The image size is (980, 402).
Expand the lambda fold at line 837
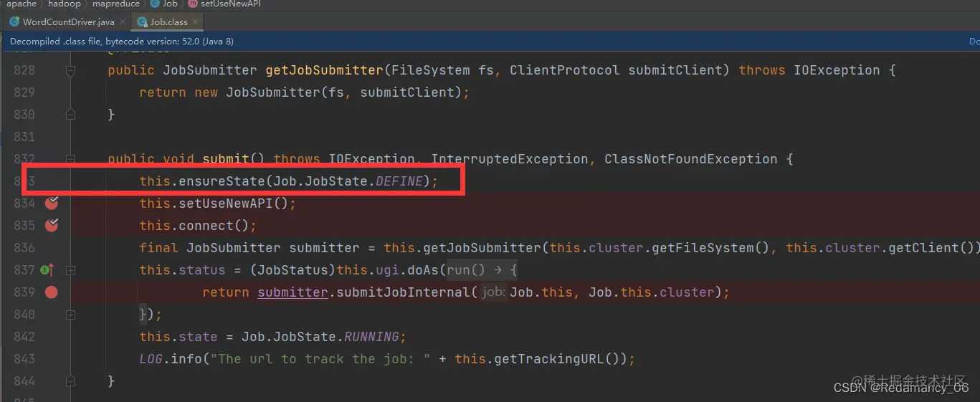point(70,270)
